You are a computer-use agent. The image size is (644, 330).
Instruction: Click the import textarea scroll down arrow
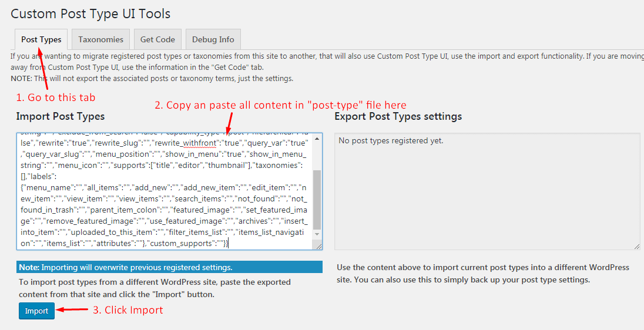click(x=317, y=235)
